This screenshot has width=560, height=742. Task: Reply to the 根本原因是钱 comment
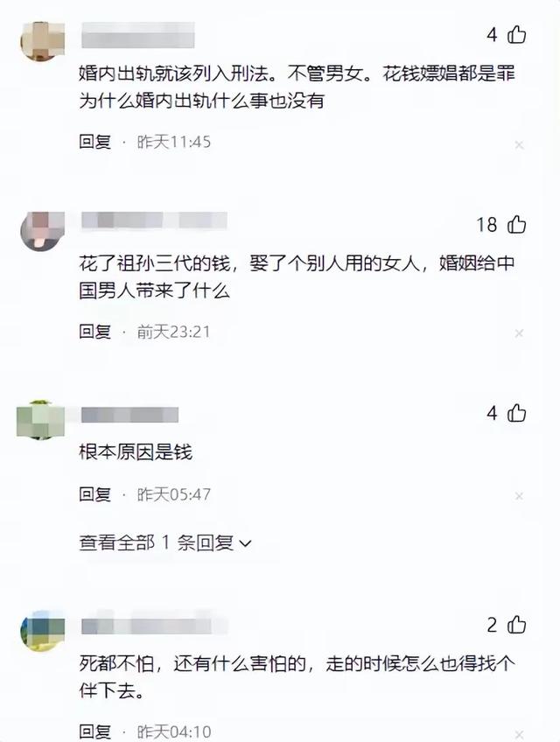95,494
